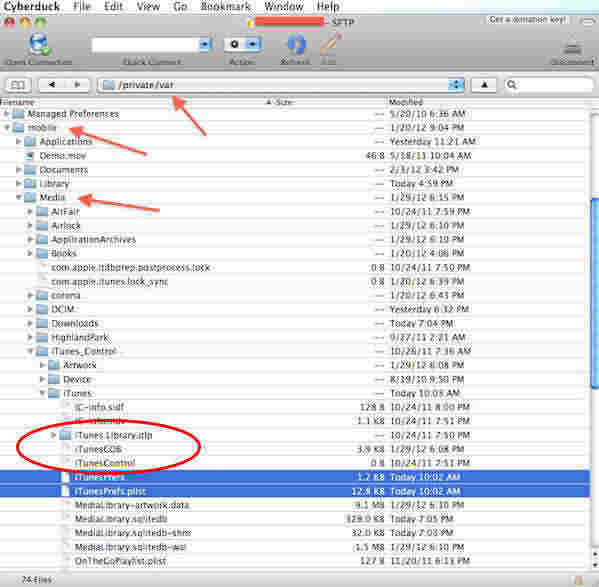
Task: Open the File menu
Action: pyautogui.click(x=82, y=6)
